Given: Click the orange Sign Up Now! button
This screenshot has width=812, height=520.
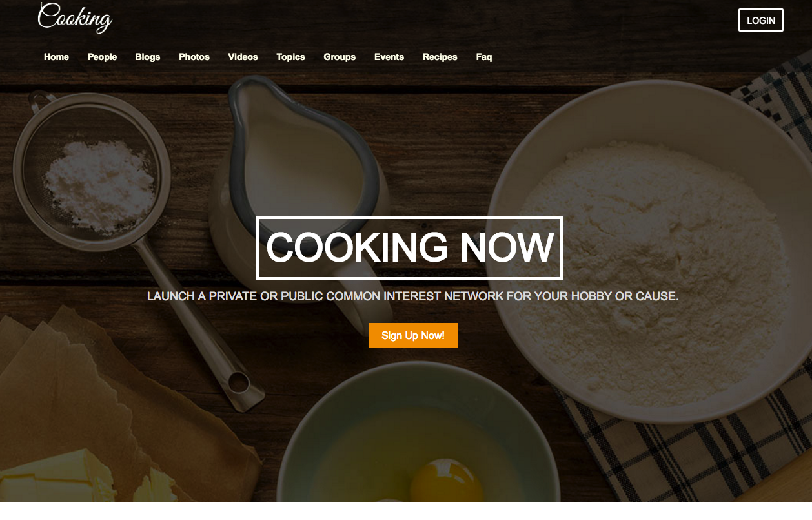Looking at the screenshot, I should click(x=413, y=335).
